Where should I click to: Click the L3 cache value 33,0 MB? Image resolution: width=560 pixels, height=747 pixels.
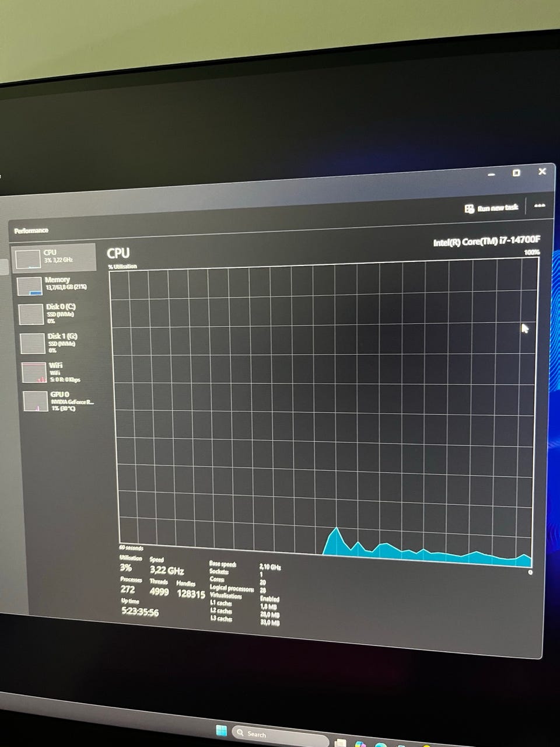(x=269, y=623)
